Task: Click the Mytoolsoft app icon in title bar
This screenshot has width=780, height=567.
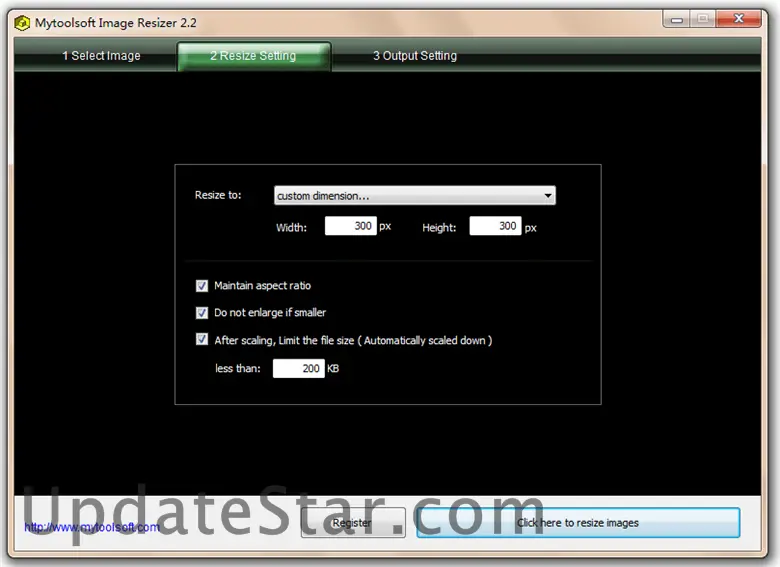Action: [x=22, y=23]
